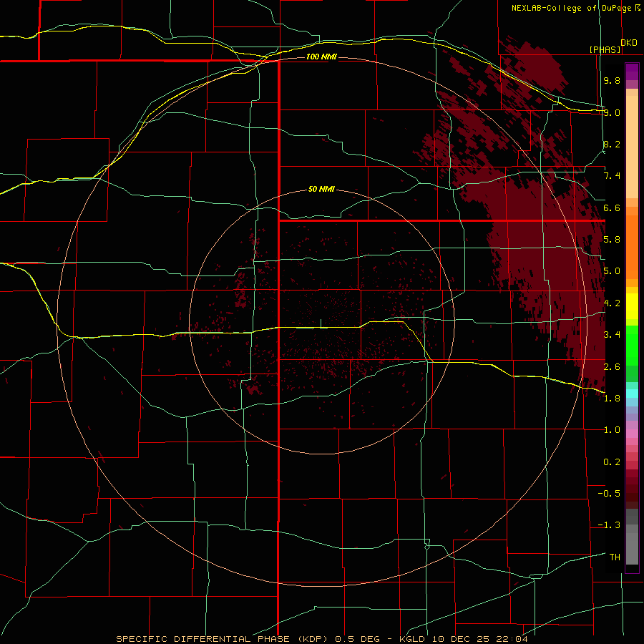Click the 8.2 color scale label

pyautogui.click(x=612, y=144)
